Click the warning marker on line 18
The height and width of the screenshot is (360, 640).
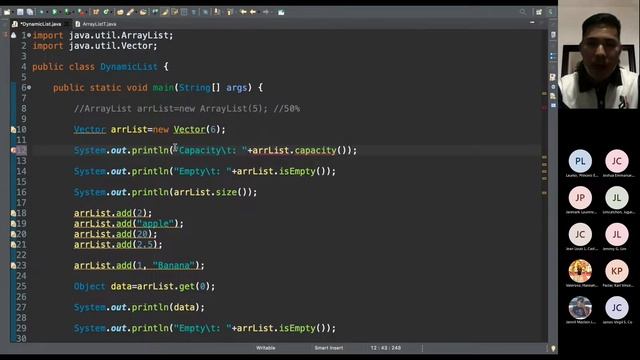(13, 213)
